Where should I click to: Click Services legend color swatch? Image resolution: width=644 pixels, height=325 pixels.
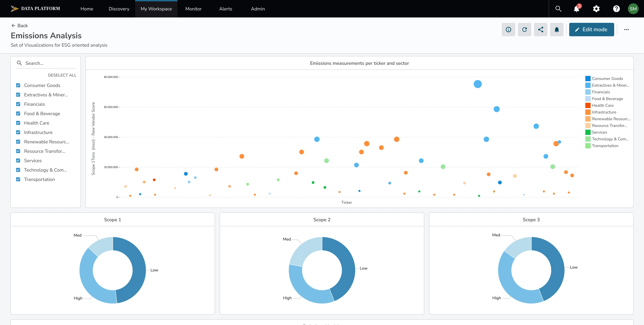tap(588, 132)
